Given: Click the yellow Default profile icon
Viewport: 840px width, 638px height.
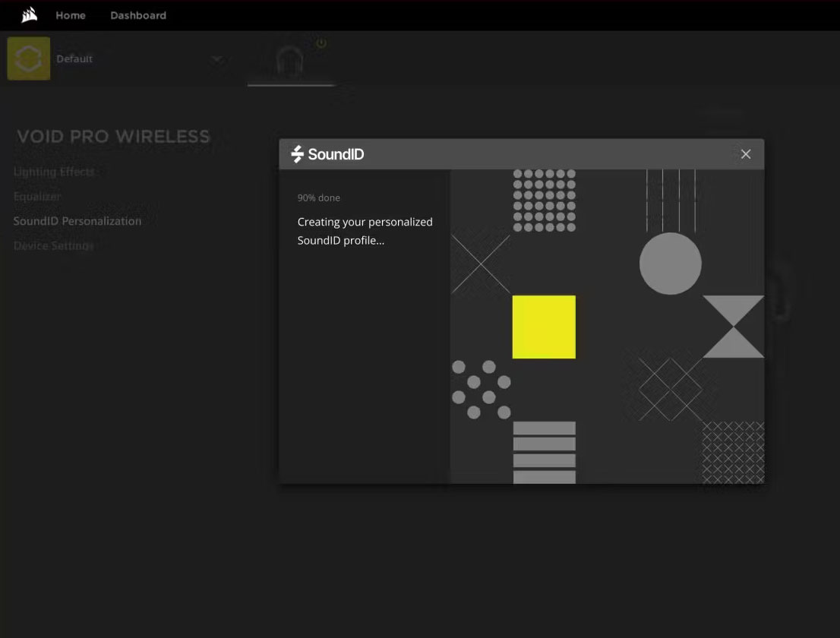Looking at the screenshot, I should (x=29, y=58).
